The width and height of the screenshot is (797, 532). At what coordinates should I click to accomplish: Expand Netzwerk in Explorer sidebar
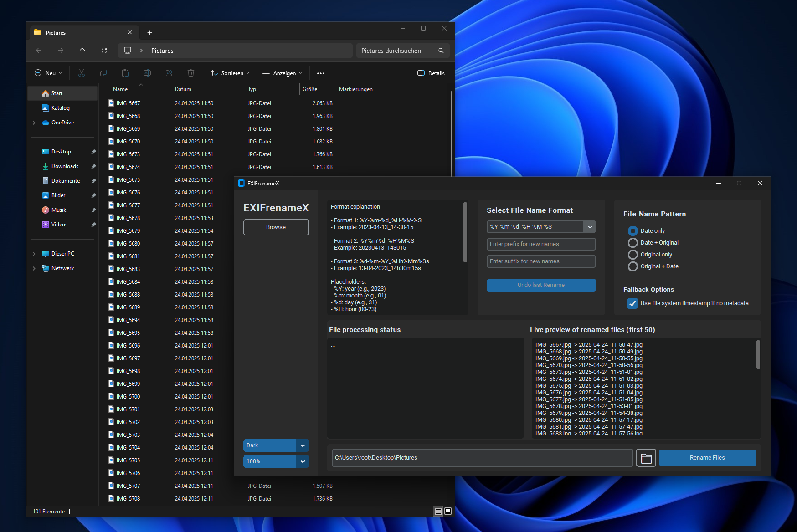coord(34,268)
